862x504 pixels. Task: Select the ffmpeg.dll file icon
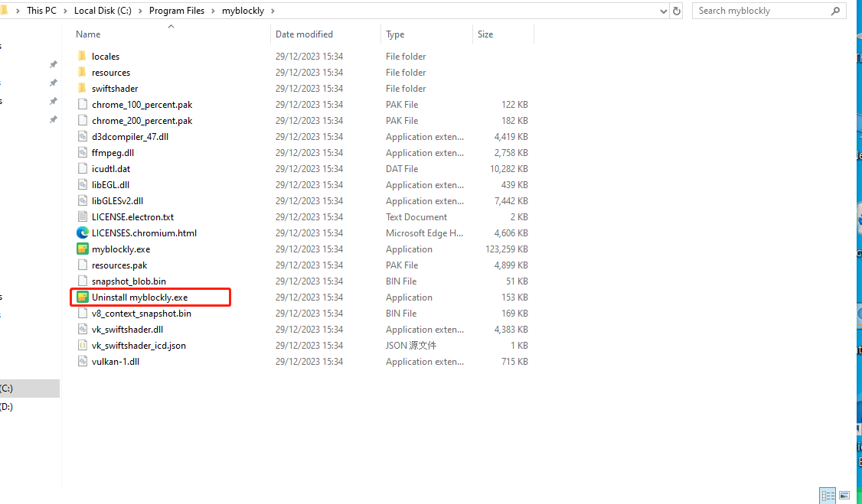point(83,152)
